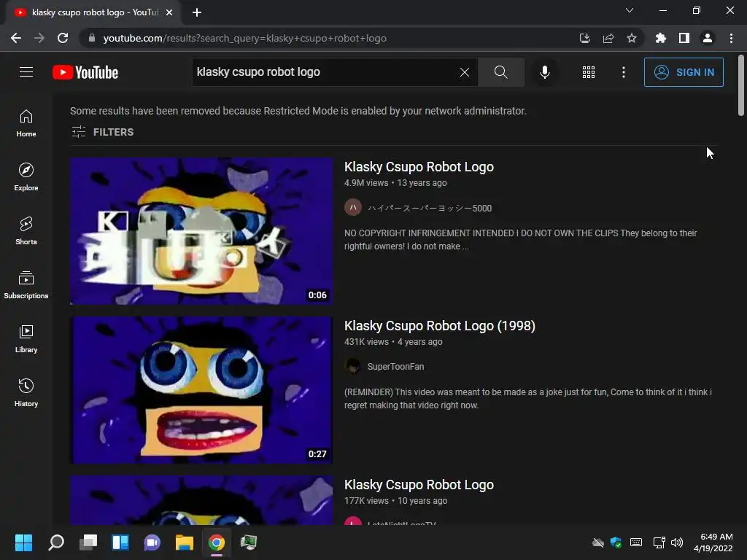Click the install app icon in the address bar
The height and width of the screenshot is (560, 747).
(585, 38)
